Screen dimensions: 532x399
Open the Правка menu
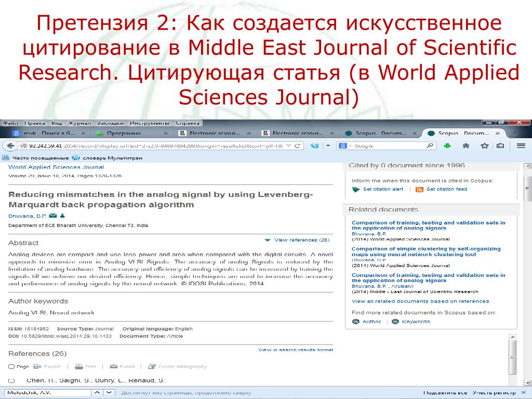[x=35, y=123]
